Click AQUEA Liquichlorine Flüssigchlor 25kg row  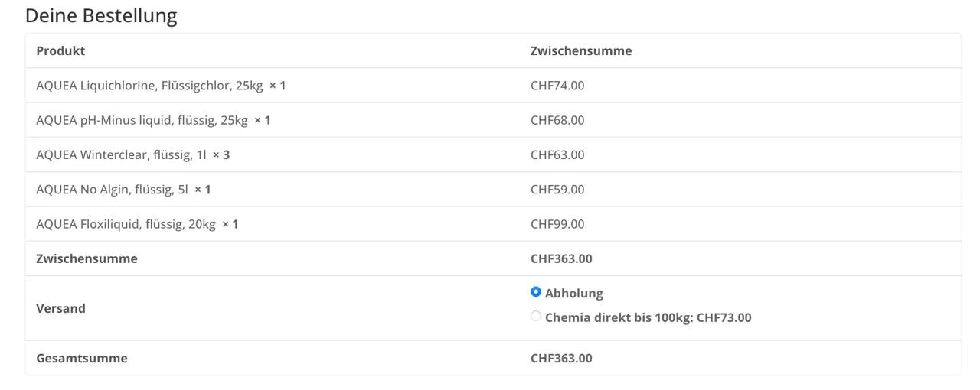[x=493, y=86]
